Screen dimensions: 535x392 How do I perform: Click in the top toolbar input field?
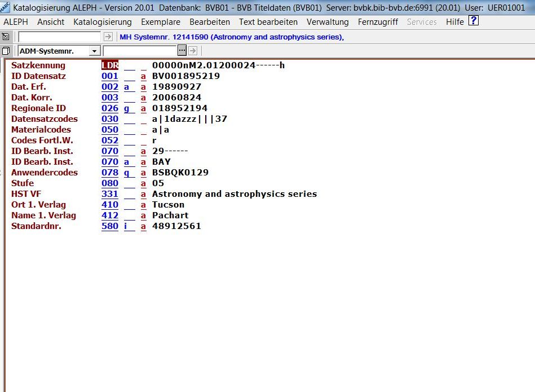point(60,37)
